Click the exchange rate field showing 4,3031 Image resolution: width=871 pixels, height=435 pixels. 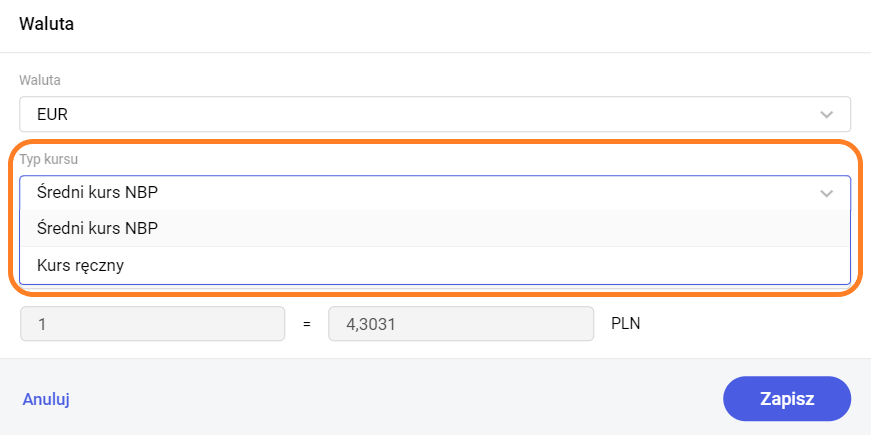[x=461, y=324]
